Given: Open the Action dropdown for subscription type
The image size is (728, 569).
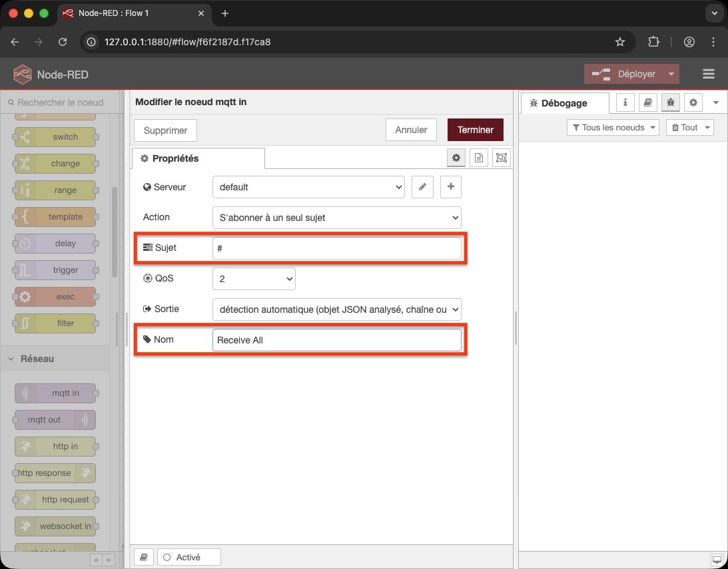Looking at the screenshot, I should (336, 218).
